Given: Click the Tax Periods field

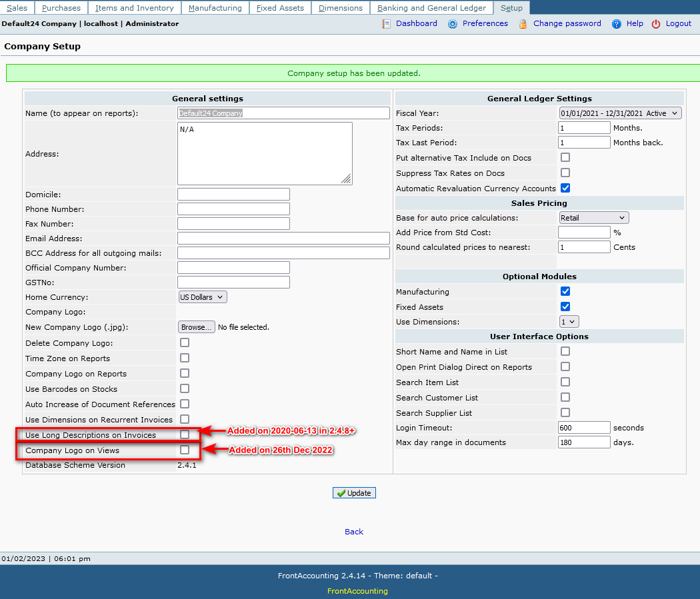Looking at the screenshot, I should point(584,128).
